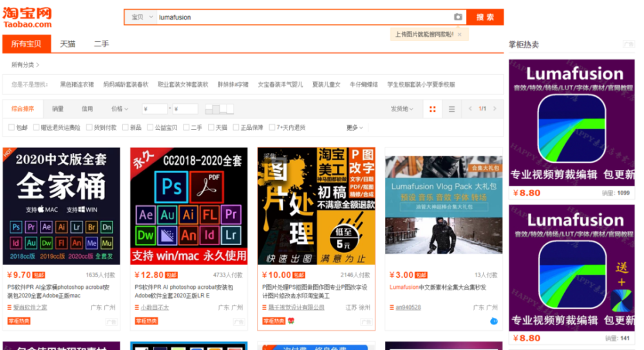Open 2020中文版全家桶 product image

(x=61, y=206)
